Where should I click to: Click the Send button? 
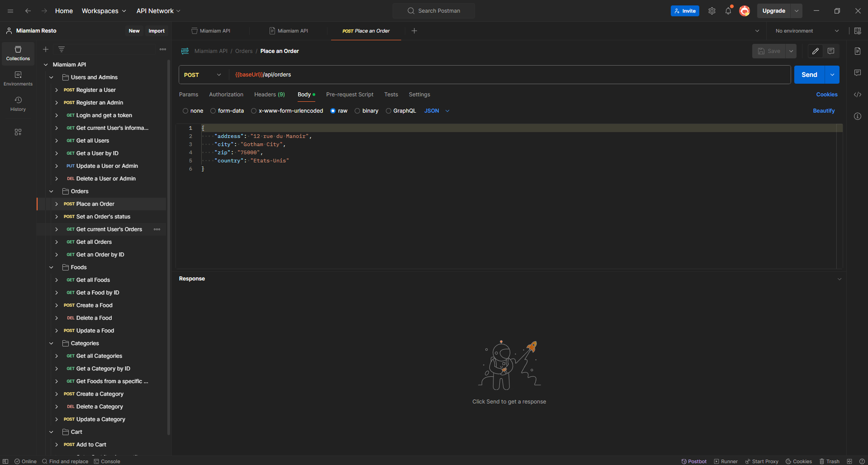click(x=810, y=75)
